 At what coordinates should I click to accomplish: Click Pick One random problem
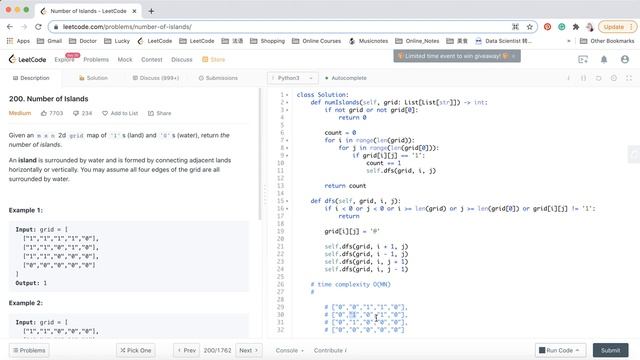136,350
